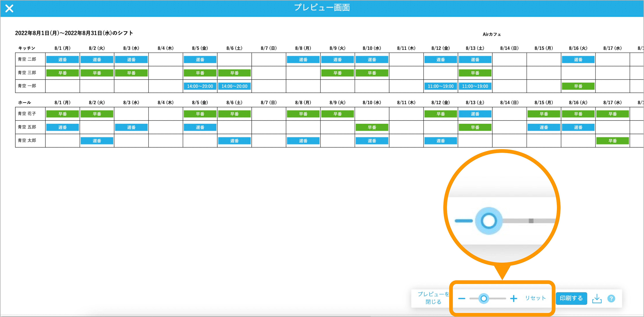The width and height of the screenshot is (644, 317).
Task: Click the store name Airカフェ
Action: tap(491, 35)
